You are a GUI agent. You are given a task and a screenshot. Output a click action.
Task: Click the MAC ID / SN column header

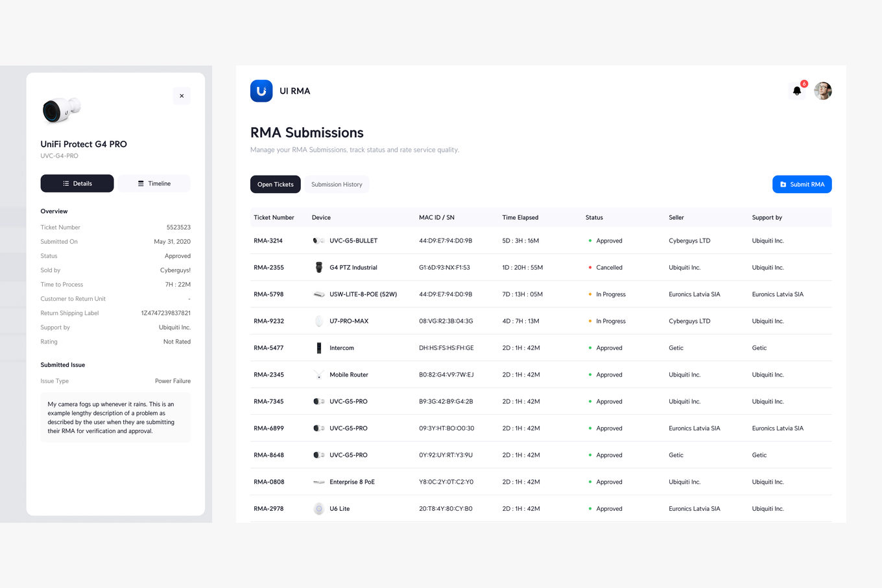pyautogui.click(x=436, y=218)
